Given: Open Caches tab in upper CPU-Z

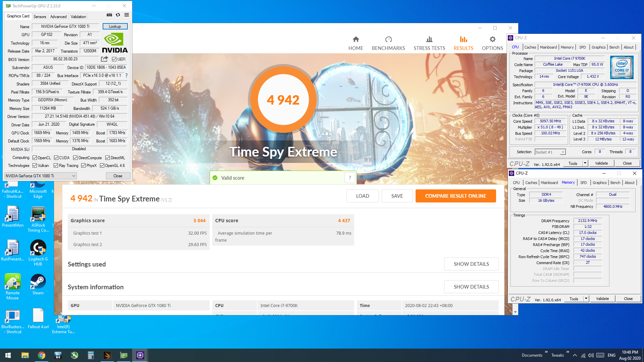Looking at the screenshot, I should (530, 47).
